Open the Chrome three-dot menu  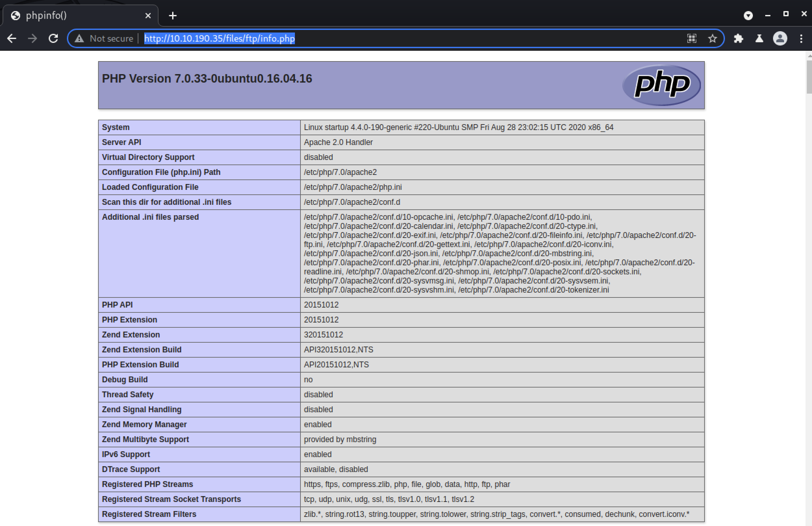tap(801, 39)
